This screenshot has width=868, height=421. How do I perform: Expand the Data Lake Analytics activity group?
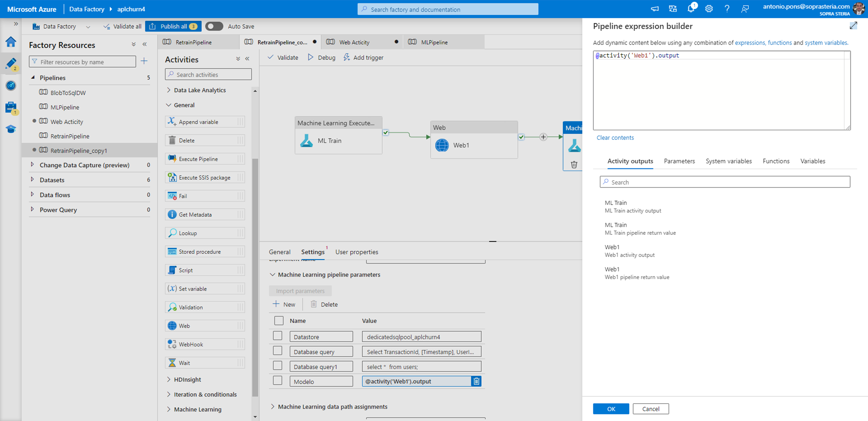point(169,90)
